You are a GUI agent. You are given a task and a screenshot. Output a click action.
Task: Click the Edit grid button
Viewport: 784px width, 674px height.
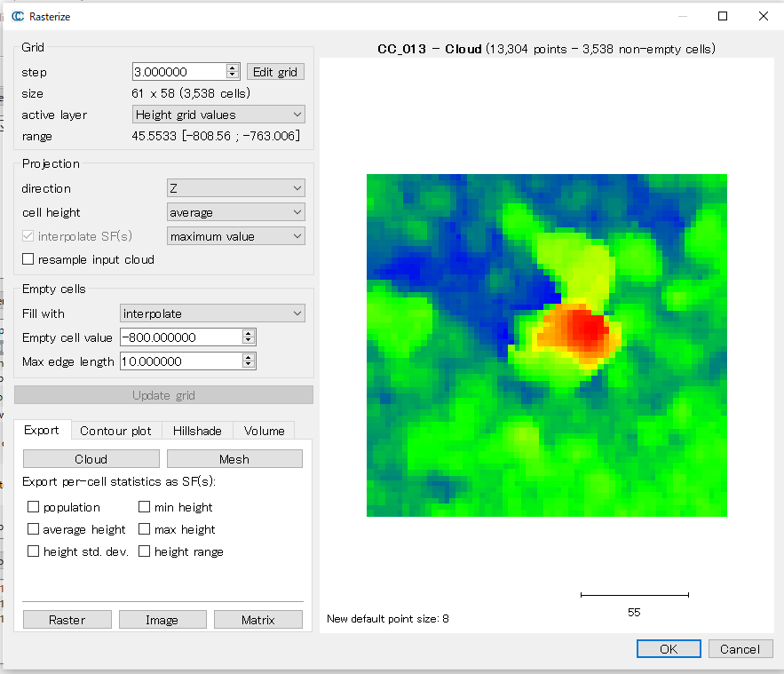tap(275, 72)
